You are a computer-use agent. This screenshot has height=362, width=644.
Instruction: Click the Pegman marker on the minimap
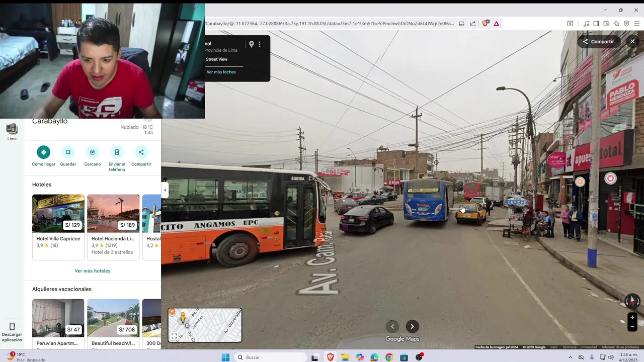tap(183, 318)
